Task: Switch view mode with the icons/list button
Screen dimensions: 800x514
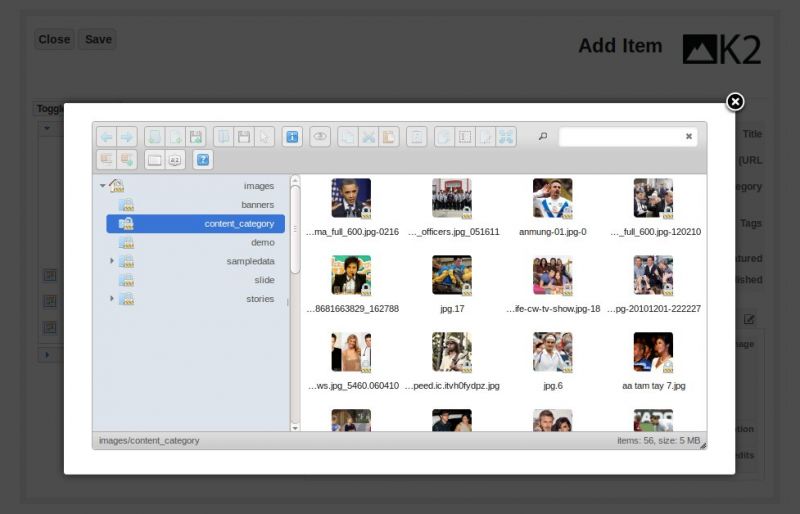Action: pyautogui.click(x=155, y=160)
